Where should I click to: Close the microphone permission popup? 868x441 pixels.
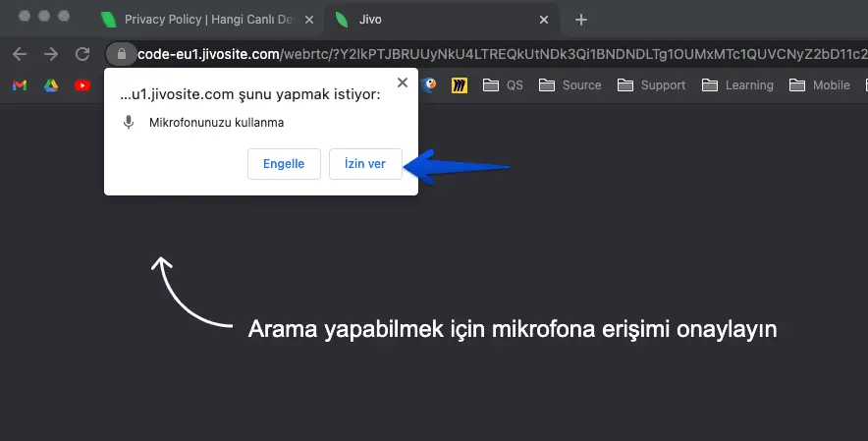click(x=401, y=83)
